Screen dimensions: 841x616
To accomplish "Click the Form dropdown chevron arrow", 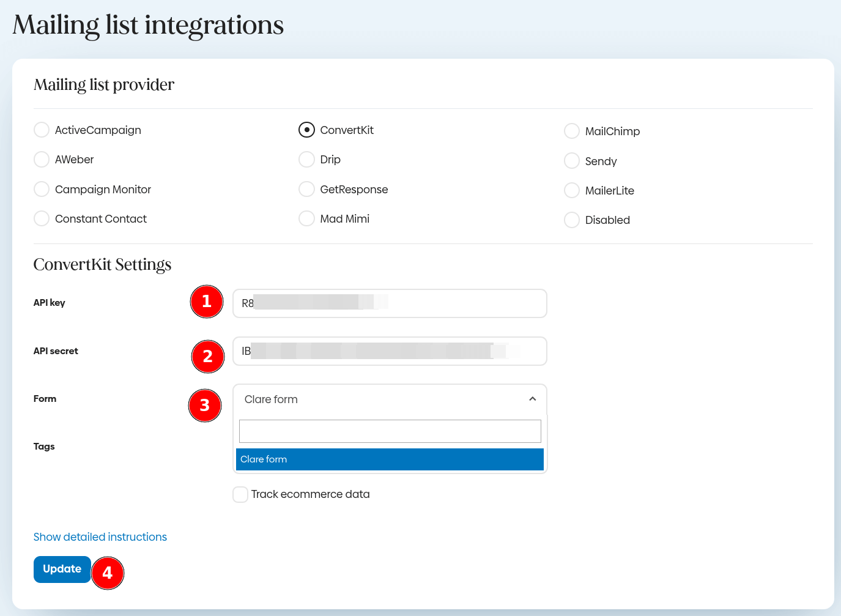I will 533,399.
